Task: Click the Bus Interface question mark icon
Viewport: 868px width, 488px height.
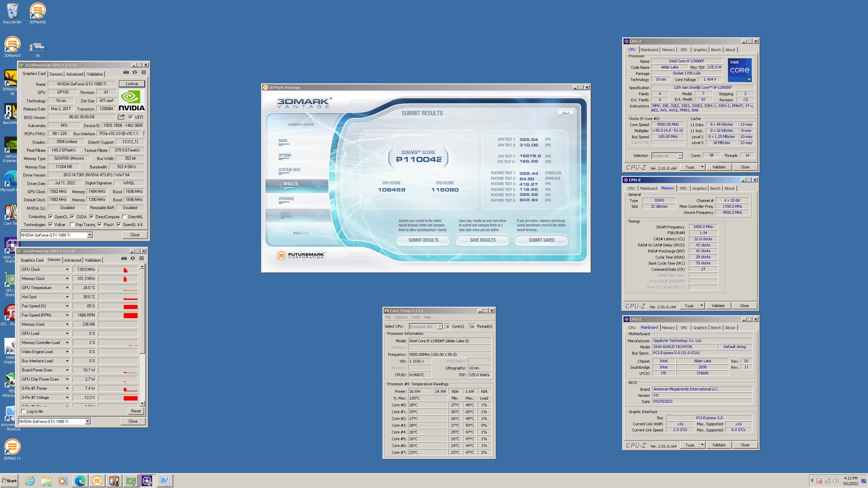Action: coord(143,134)
